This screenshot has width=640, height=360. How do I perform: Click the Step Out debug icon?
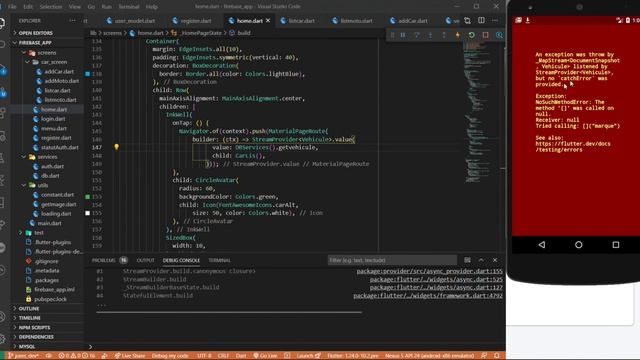[x=444, y=35]
